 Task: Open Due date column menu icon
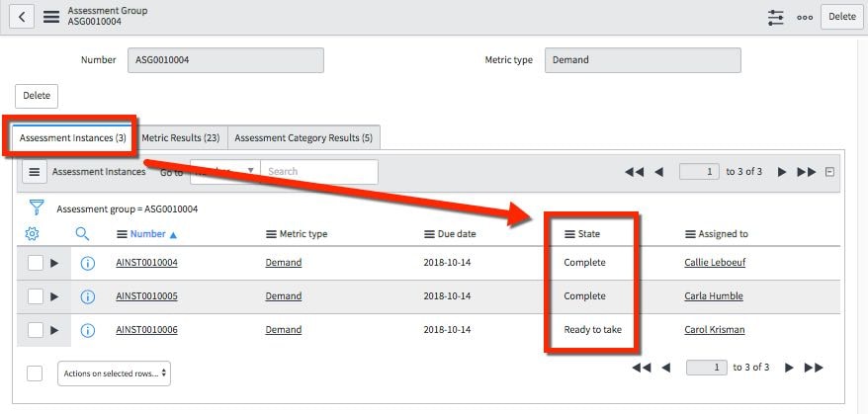430,235
